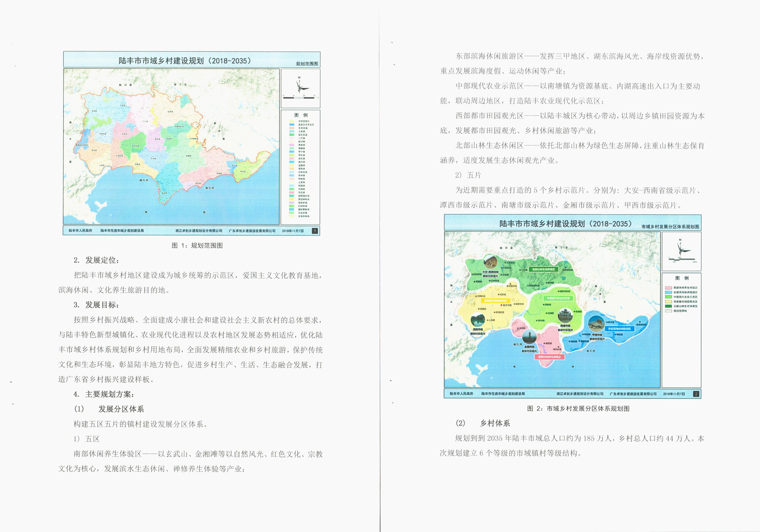Click the date 2018年11月7日 in the Figure 1 footer
This screenshot has height=532, width=760.
293,231
